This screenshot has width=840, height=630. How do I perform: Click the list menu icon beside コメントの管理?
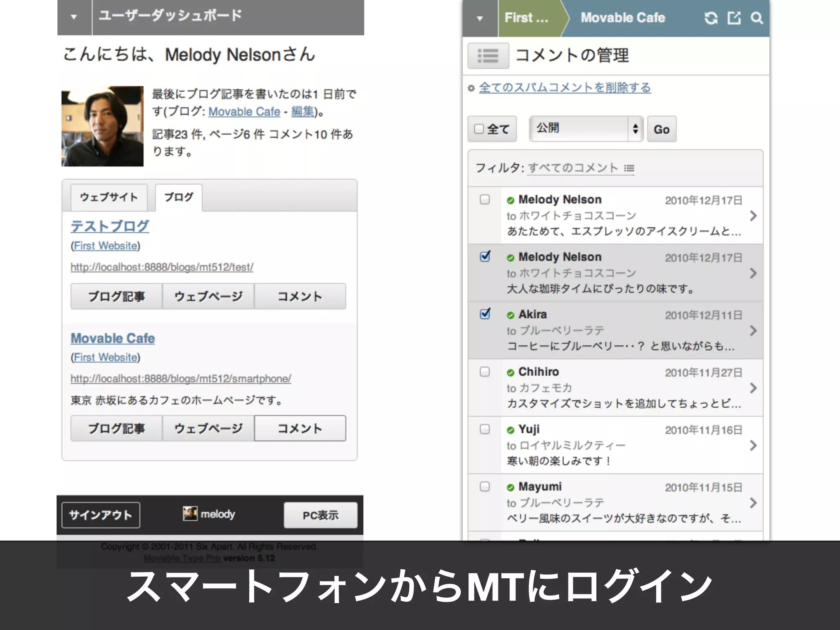pos(488,56)
